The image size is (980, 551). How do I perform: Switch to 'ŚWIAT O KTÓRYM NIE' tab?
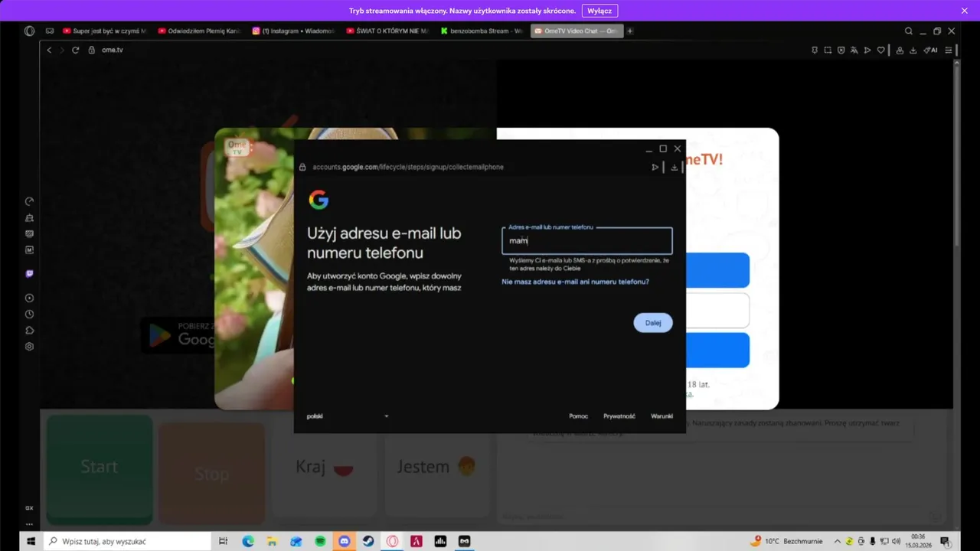point(388,31)
